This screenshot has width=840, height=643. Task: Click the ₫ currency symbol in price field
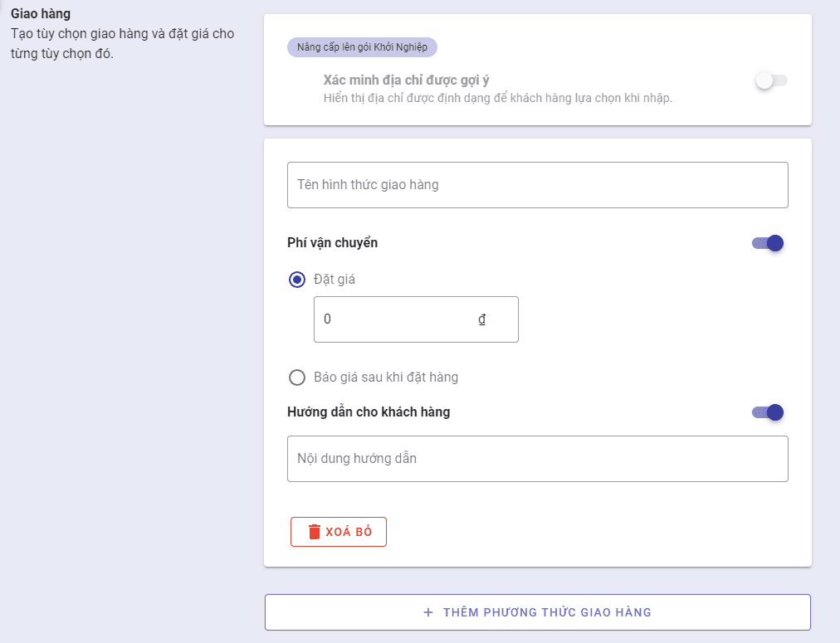click(482, 319)
